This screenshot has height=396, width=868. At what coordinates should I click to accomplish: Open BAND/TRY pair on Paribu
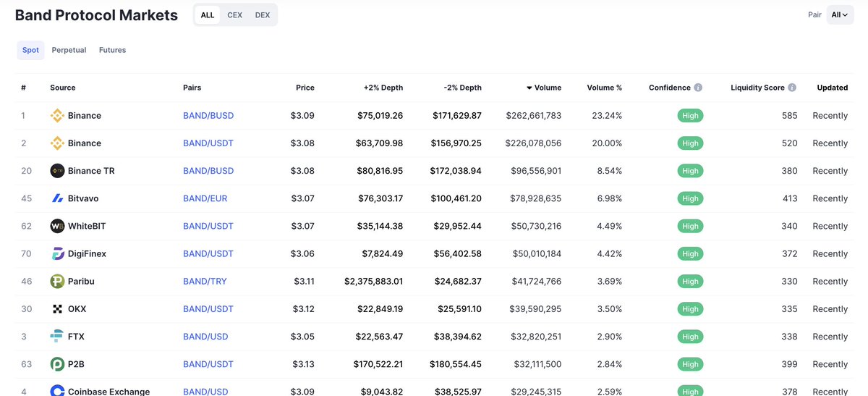click(205, 281)
